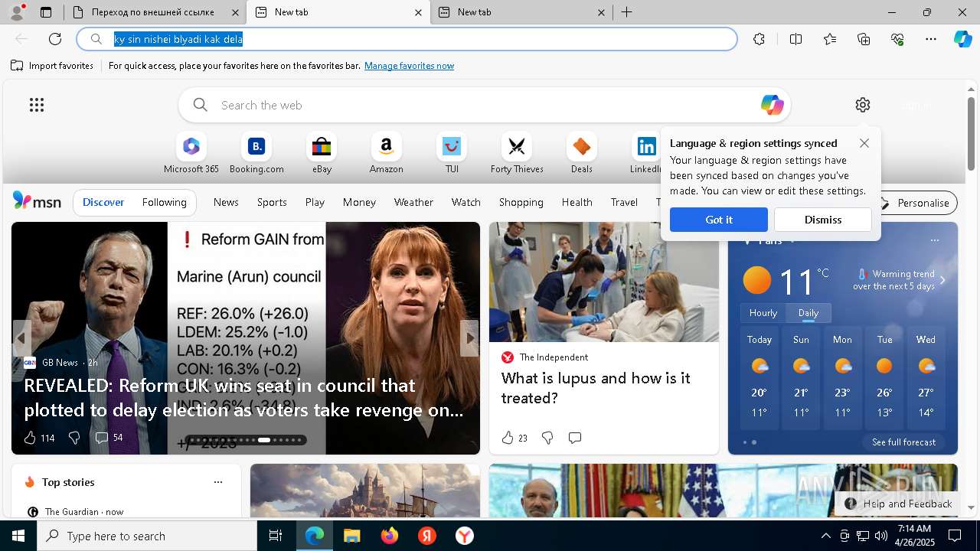980x551 pixels.
Task: Open TUI quick link
Action: tap(452, 153)
